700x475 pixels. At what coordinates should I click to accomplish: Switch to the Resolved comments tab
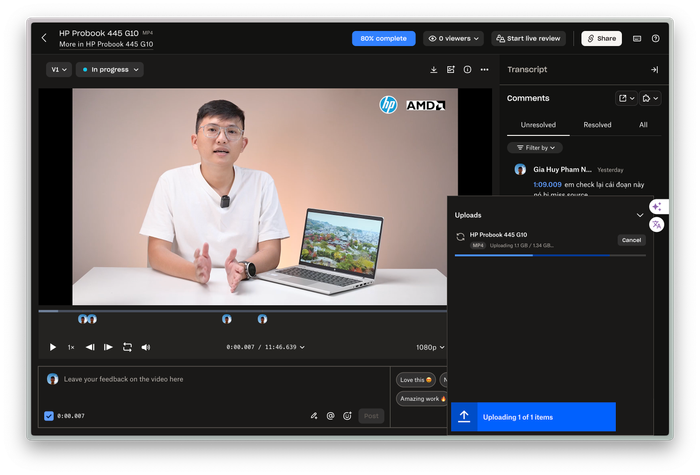597,125
